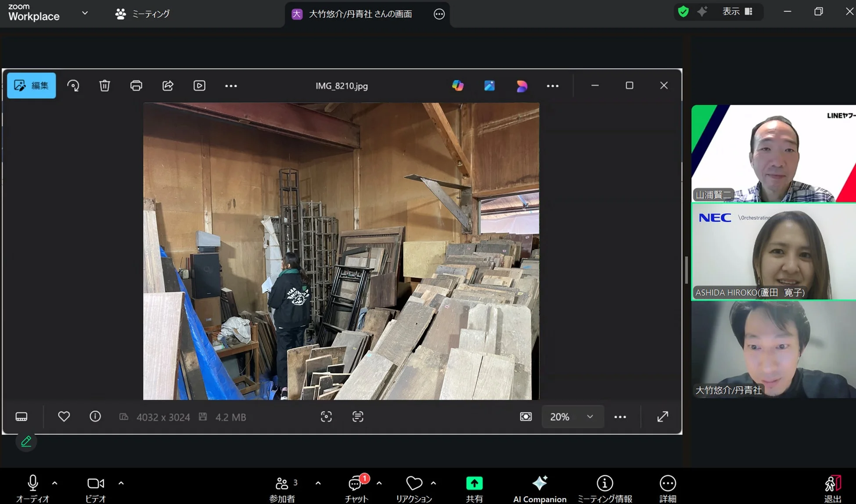Click the 山浦賢二 video thumbnail
The width and height of the screenshot is (856, 504).
click(x=773, y=153)
